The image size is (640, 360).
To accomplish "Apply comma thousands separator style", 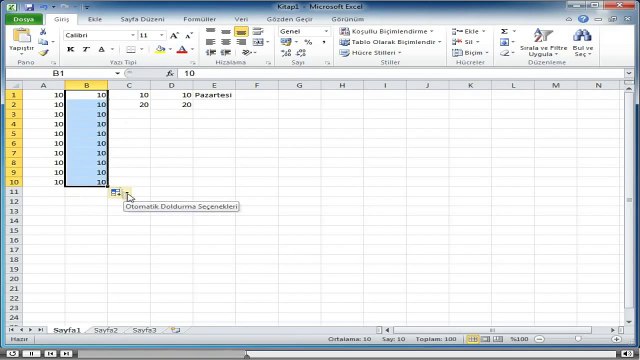I will (x=324, y=42).
